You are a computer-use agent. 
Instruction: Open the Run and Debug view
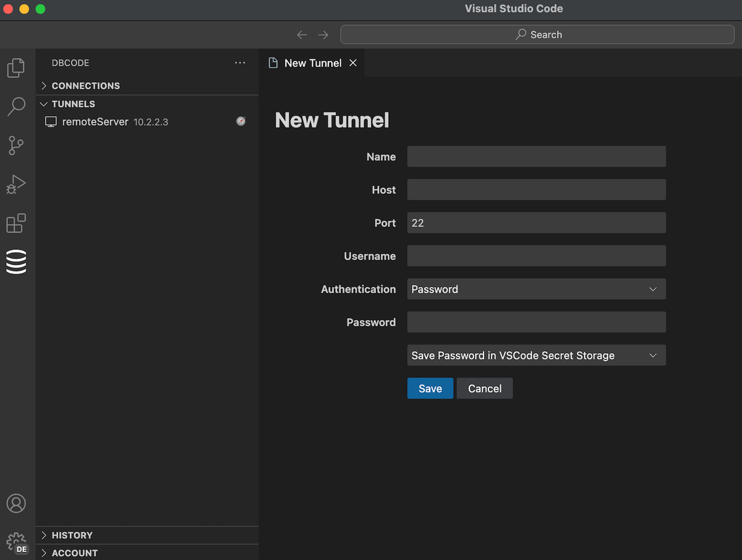click(17, 184)
